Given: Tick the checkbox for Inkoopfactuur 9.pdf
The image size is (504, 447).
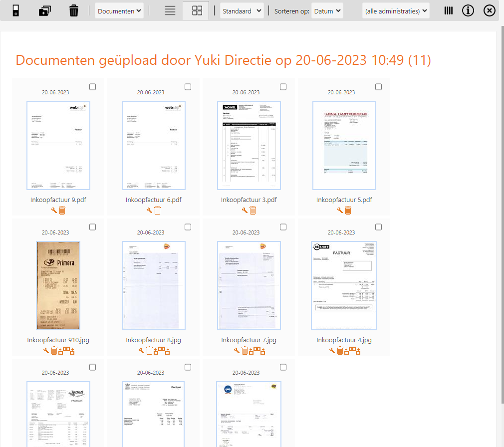Looking at the screenshot, I should click(x=93, y=87).
